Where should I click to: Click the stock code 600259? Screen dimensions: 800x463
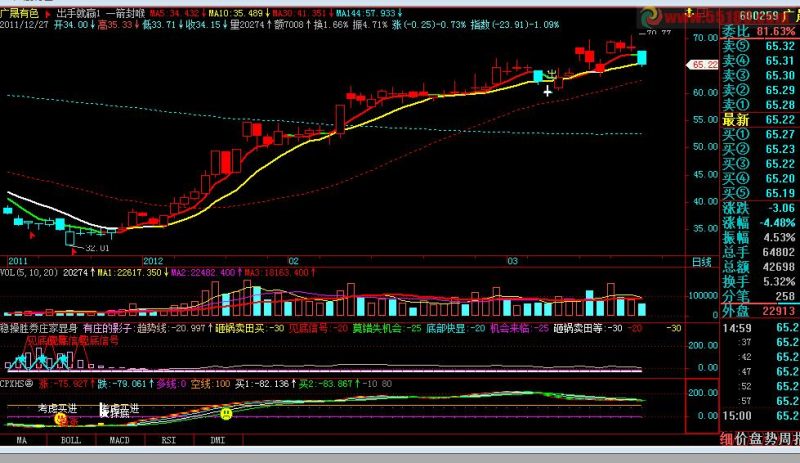click(758, 16)
